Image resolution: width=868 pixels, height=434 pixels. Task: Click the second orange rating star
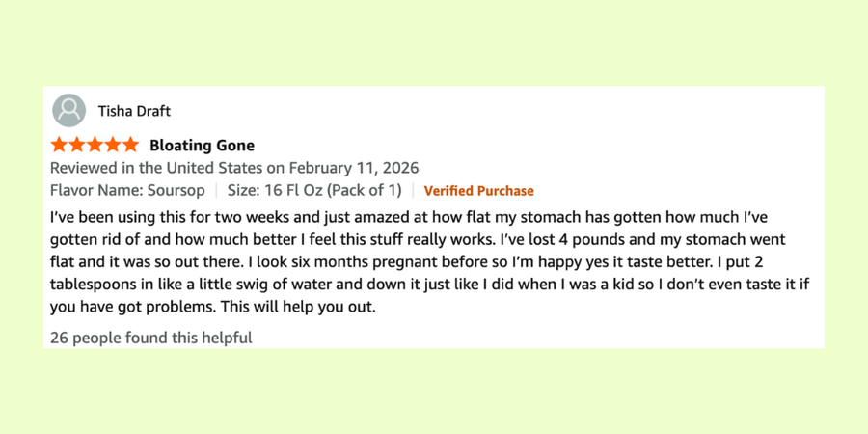click(x=77, y=146)
